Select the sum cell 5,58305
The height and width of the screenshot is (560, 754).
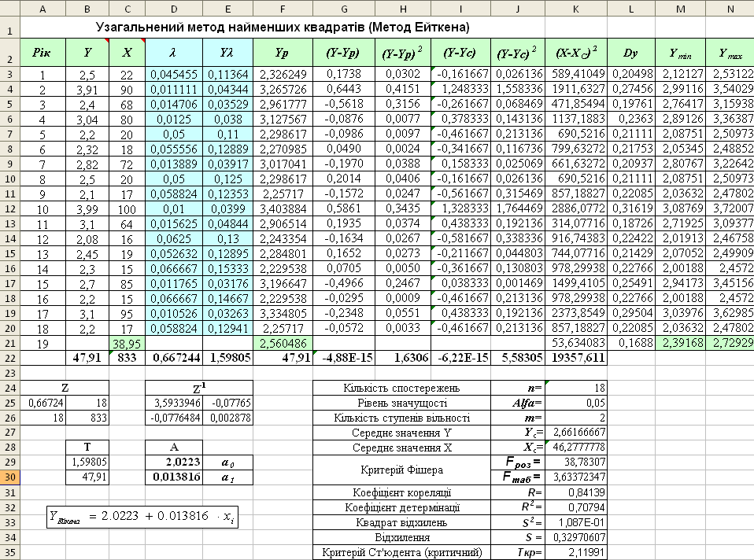(518, 358)
